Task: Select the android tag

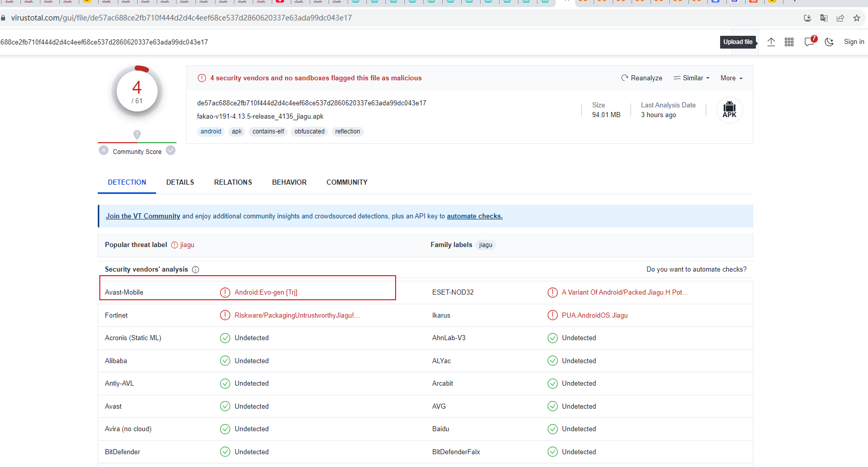Action: 211,131
